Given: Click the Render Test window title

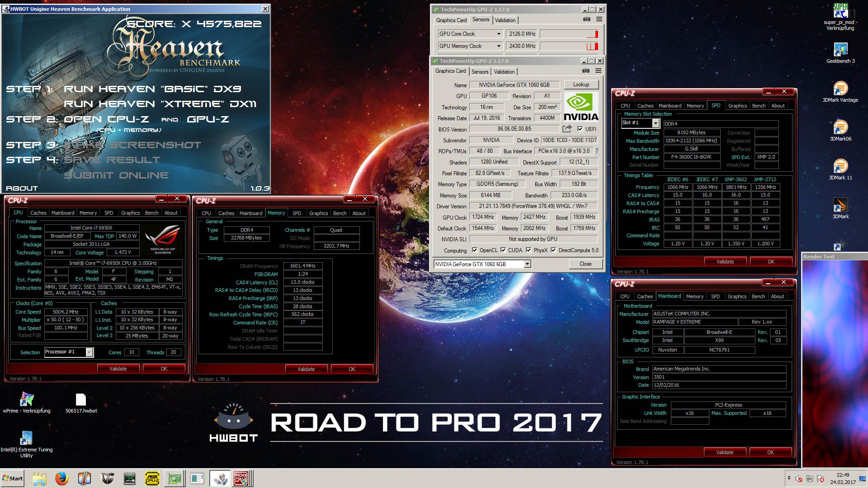Looking at the screenshot, I should 819,257.
